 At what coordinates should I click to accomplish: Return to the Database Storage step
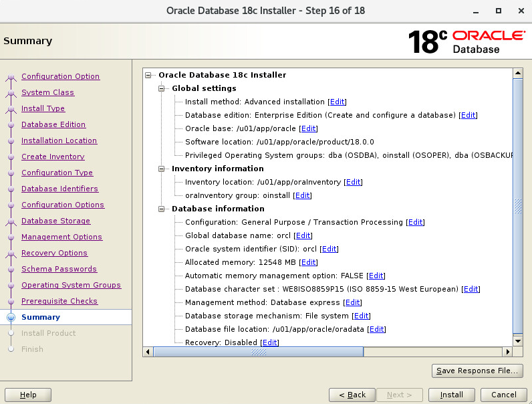(x=55, y=221)
